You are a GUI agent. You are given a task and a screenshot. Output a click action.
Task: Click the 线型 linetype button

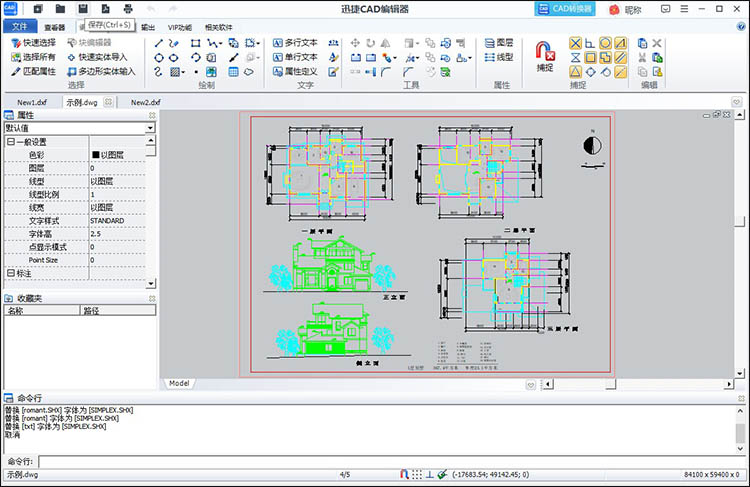click(x=499, y=57)
